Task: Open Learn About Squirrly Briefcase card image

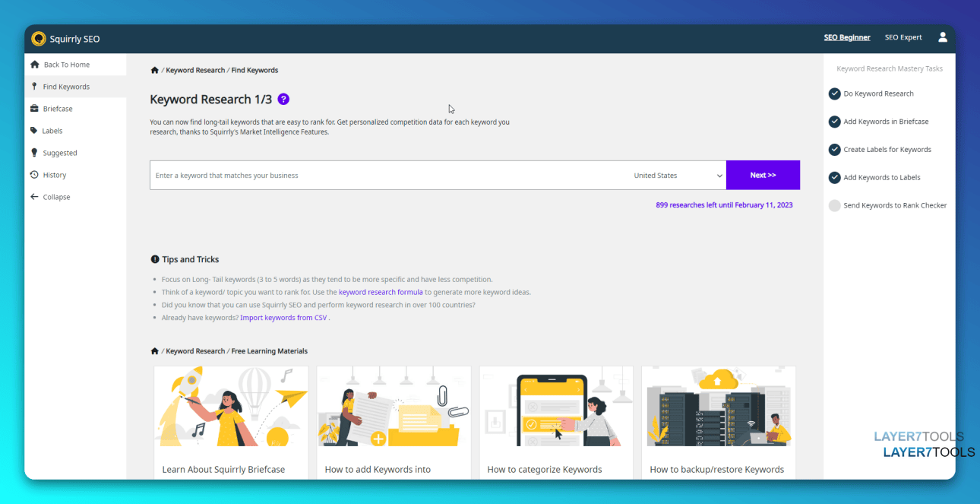Action: (231, 407)
